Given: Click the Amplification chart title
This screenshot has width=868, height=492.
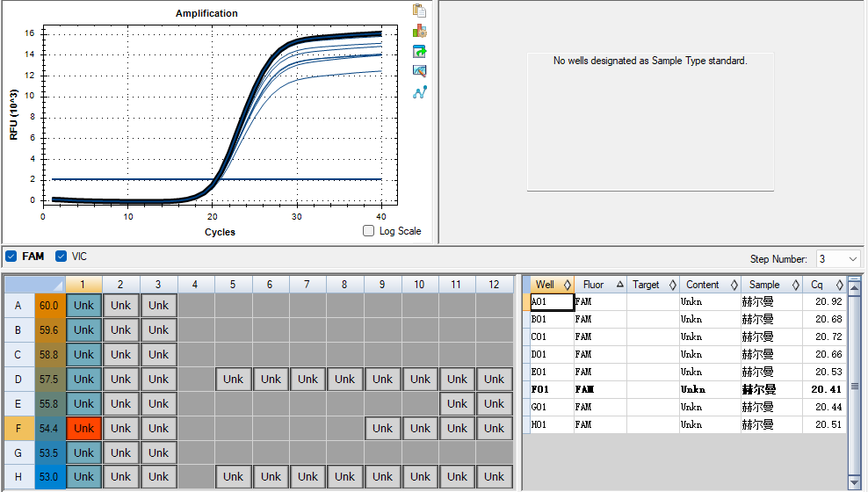Looking at the screenshot, I should [206, 13].
